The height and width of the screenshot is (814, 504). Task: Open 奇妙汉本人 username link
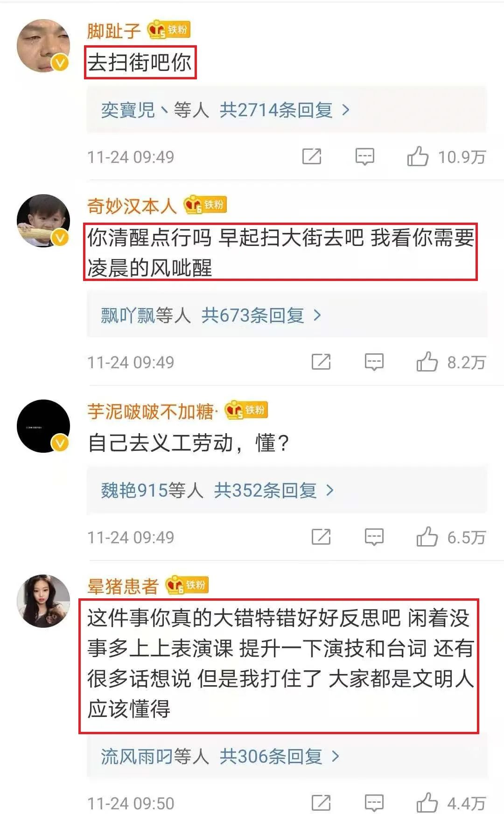[x=132, y=206]
